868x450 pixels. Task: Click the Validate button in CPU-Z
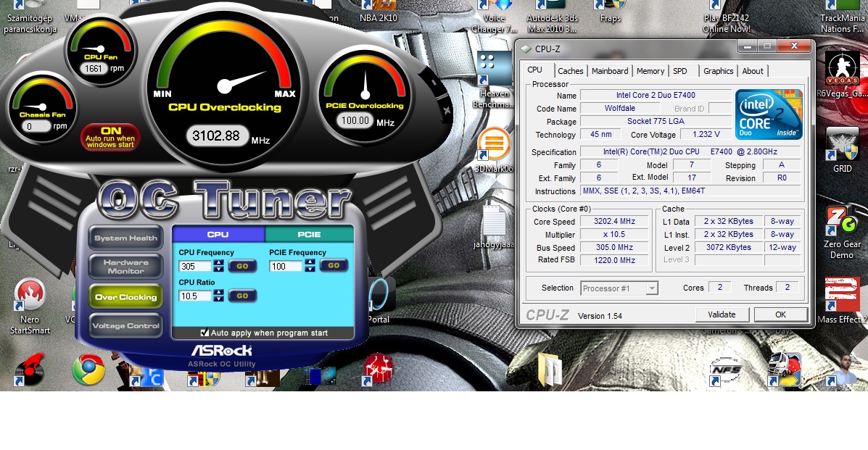tap(722, 314)
